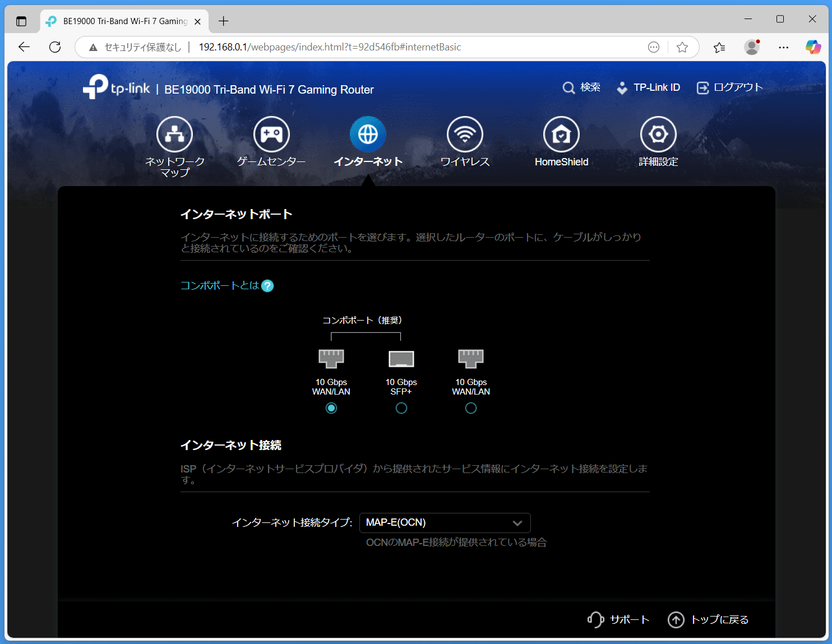Screen dimensions: 832x644
Task: Click the browser address bar URL
Action: pyautogui.click(x=330, y=47)
